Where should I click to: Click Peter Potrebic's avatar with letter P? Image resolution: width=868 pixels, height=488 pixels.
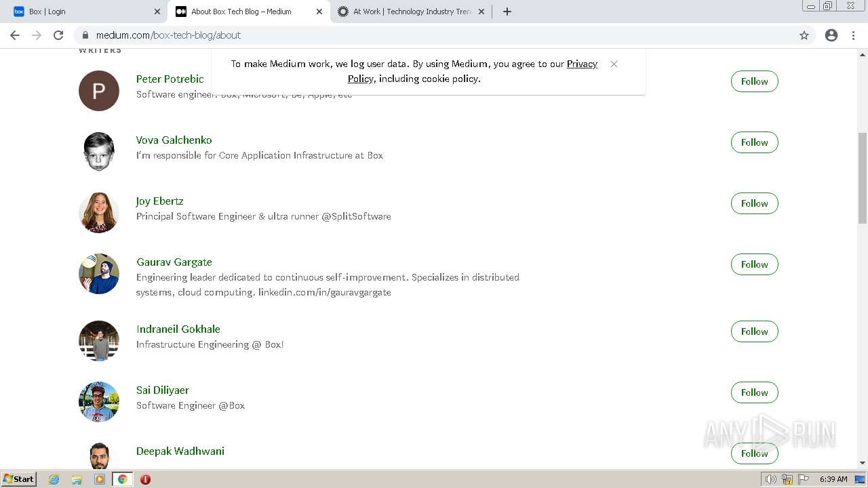pyautogui.click(x=99, y=91)
